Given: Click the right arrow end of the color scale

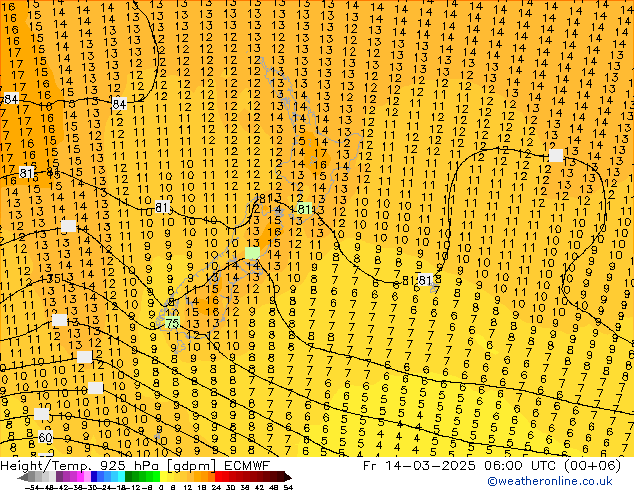Looking at the screenshot, I should (288, 477).
